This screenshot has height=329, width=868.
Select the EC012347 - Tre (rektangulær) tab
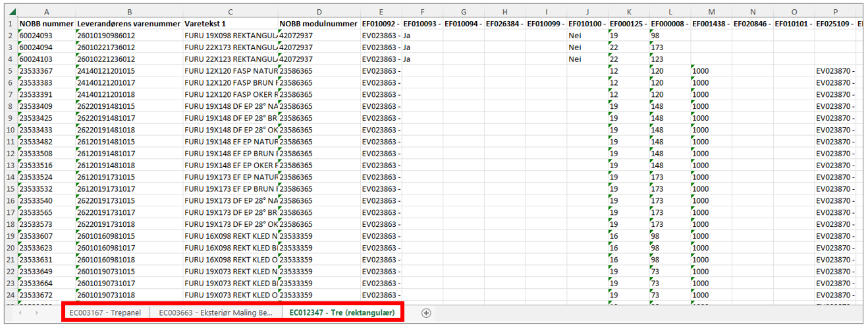point(342,313)
